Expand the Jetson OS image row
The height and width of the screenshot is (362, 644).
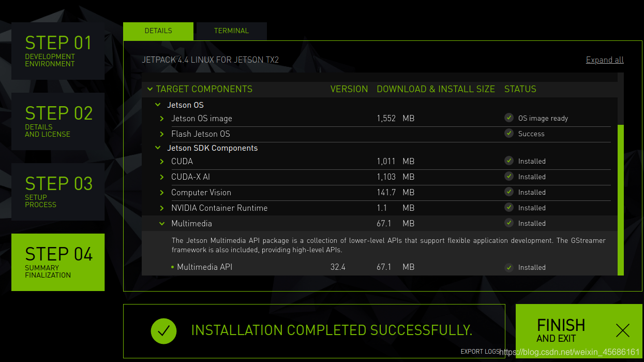[x=162, y=119]
